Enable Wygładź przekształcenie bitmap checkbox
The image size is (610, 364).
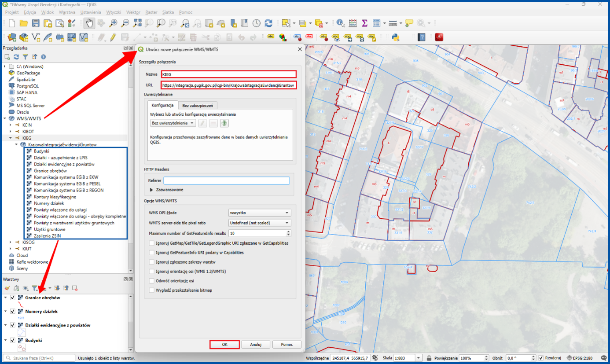152,290
